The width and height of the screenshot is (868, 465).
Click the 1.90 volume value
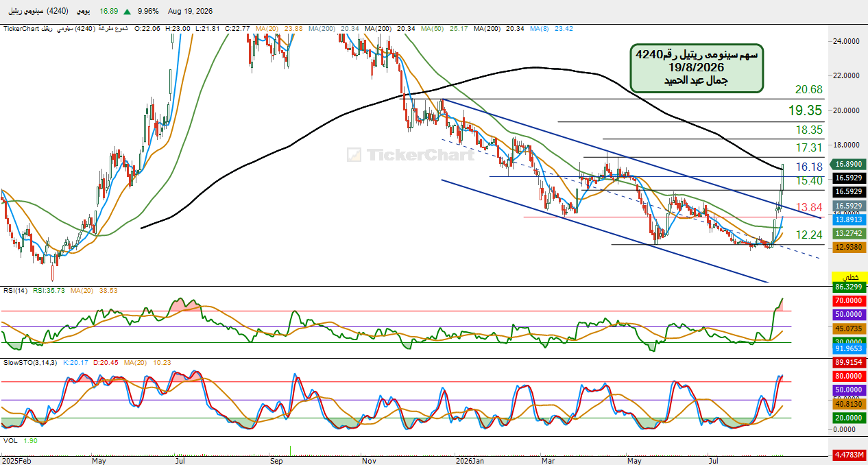pyautogui.click(x=29, y=441)
